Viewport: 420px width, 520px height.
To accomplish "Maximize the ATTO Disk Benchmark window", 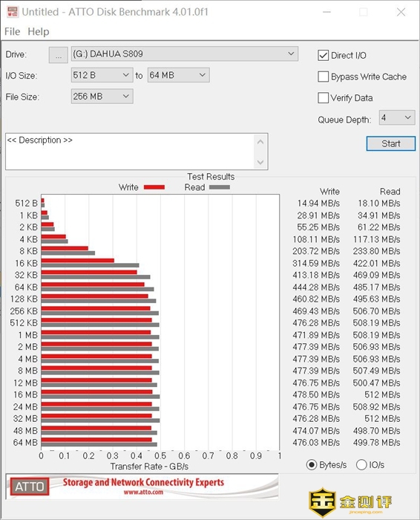I will click(364, 12).
